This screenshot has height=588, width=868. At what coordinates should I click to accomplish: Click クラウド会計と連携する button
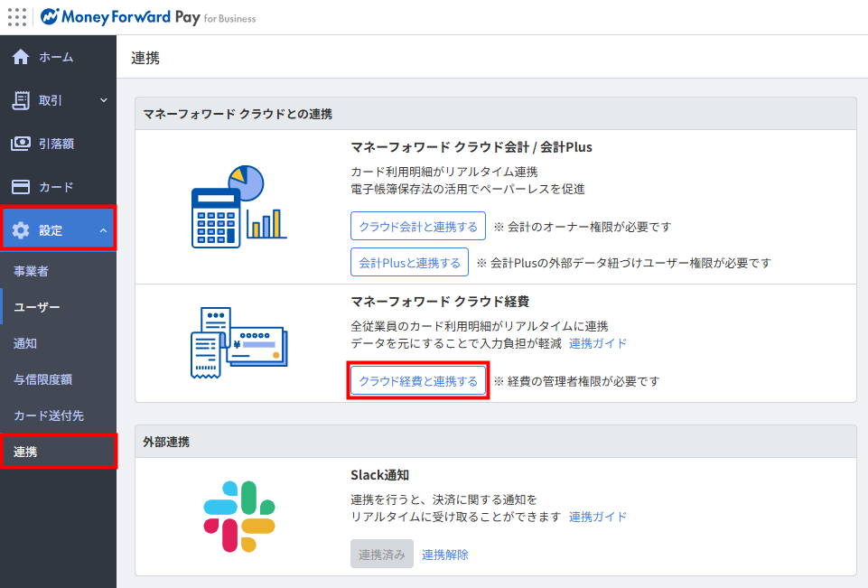(418, 226)
